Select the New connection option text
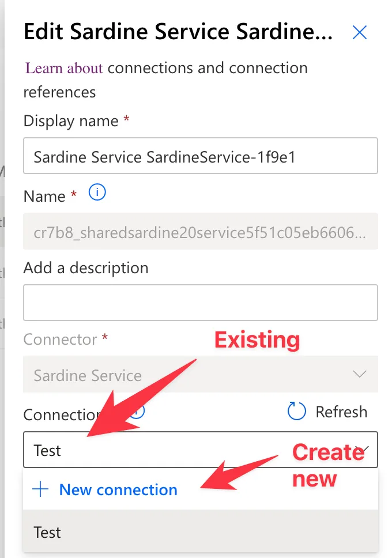392x558 pixels. [118, 490]
